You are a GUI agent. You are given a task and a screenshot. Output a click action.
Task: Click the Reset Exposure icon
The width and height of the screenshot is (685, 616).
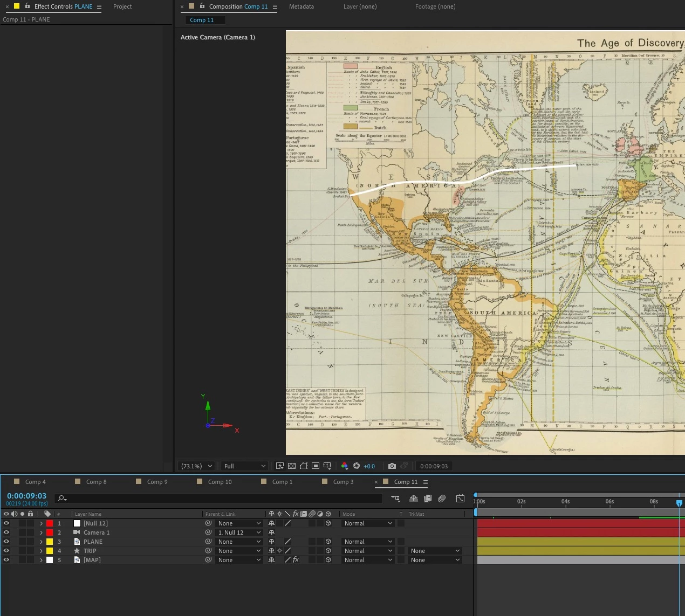click(357, 466)
